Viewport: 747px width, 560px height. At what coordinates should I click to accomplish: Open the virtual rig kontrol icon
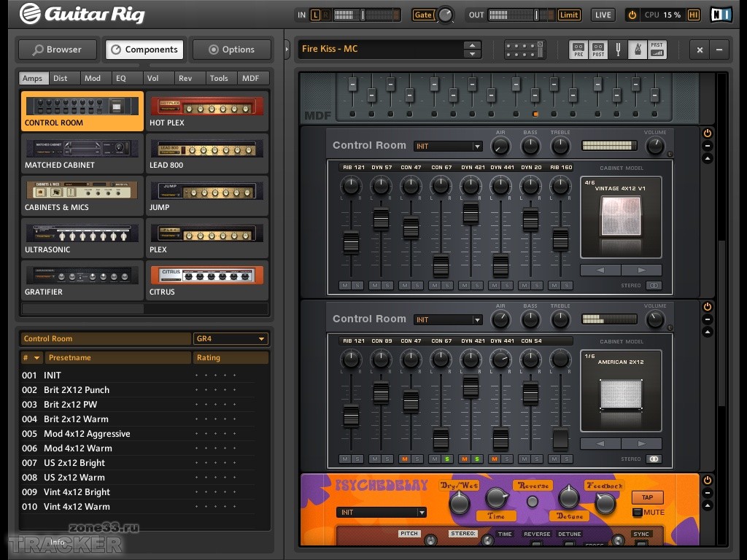click(x=525, y=49)
